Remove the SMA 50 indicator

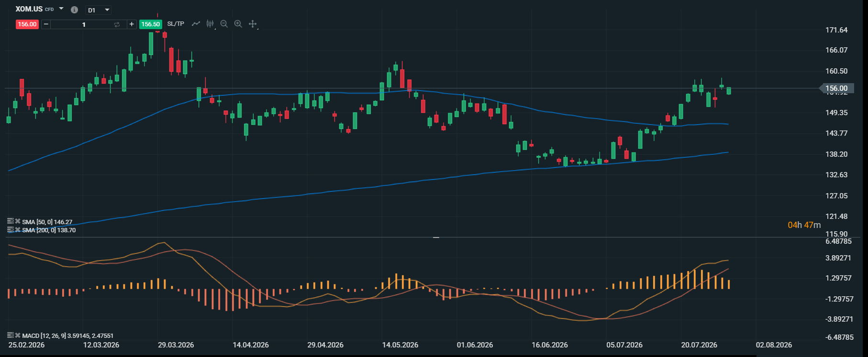(x=18, y=221)
